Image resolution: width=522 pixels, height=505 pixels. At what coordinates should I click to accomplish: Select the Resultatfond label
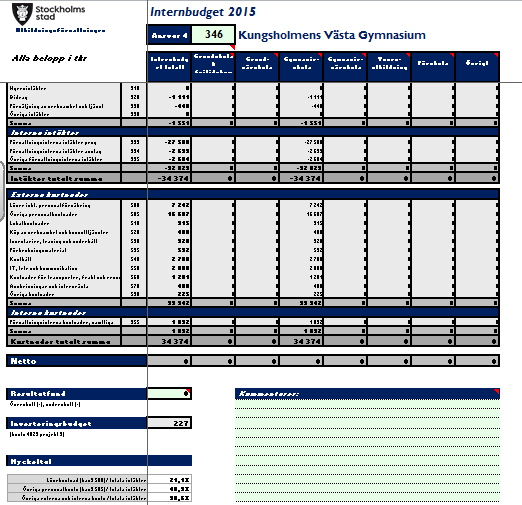click(x=38, y=394)
